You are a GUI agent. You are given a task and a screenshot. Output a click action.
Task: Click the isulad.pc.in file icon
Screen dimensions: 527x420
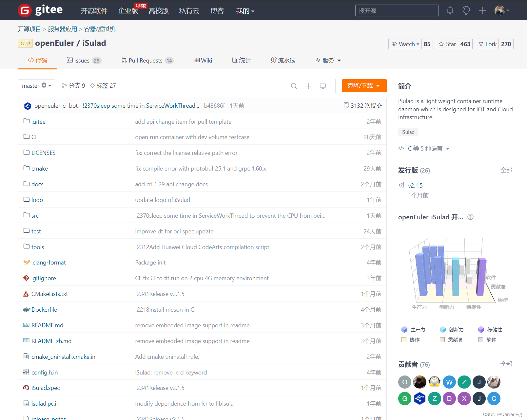[26, 403]
